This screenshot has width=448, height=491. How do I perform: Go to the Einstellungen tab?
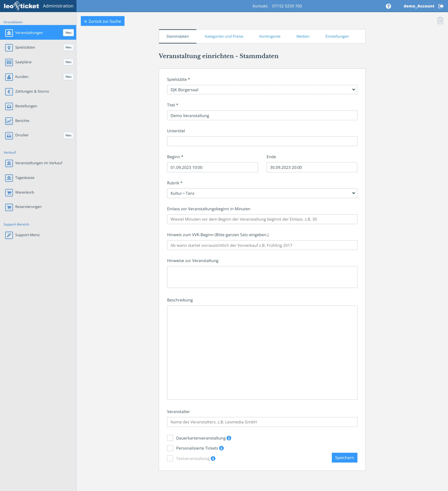[337, 36]
